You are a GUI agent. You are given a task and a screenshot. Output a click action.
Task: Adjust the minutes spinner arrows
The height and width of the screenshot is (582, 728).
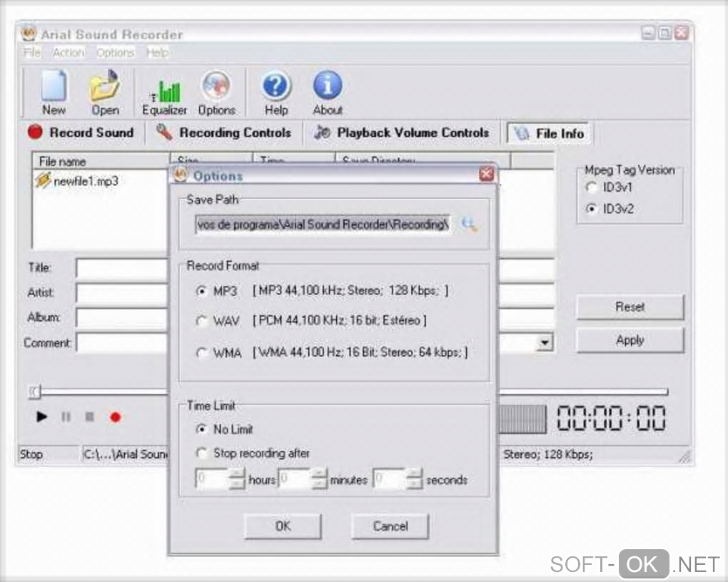click(x=320, y=479)
